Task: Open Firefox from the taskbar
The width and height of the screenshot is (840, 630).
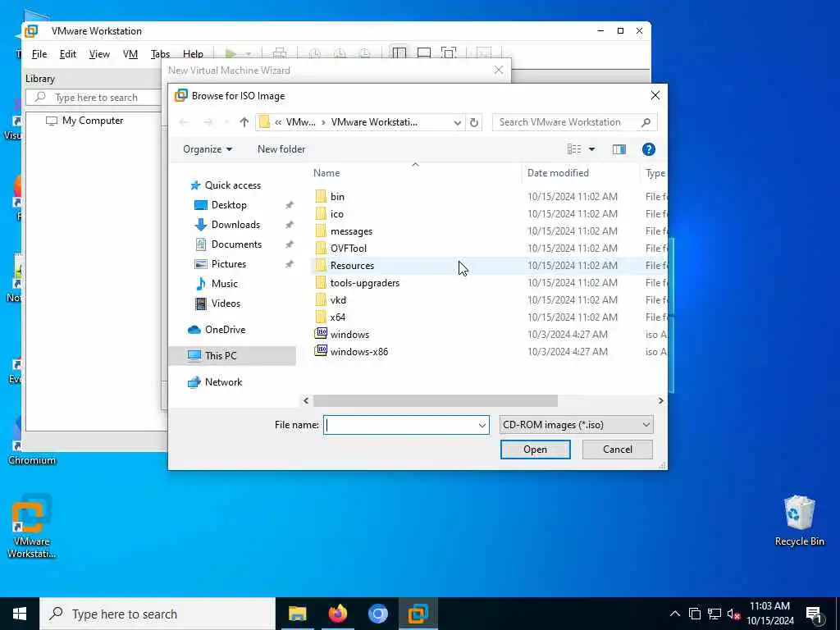Action: [x=337, y=614]
